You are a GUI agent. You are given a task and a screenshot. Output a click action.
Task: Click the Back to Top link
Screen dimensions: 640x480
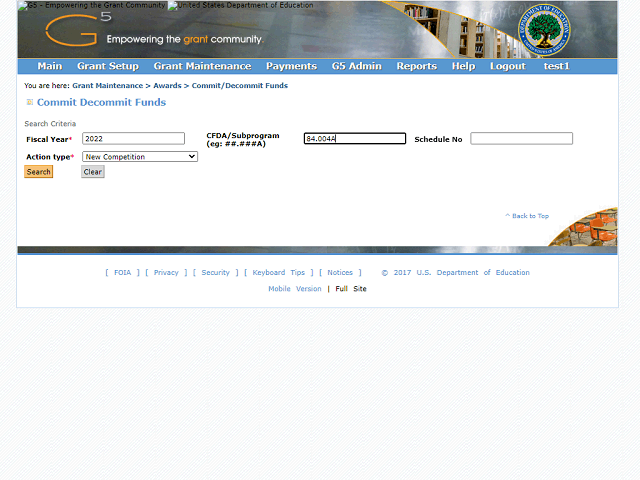tap(527, 216)
